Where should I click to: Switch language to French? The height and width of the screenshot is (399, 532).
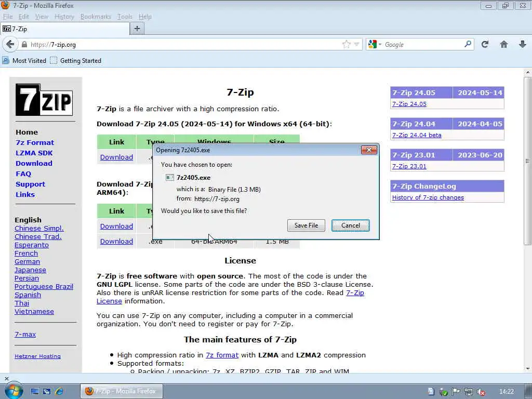pyautogui.click(x=26, y=254)
